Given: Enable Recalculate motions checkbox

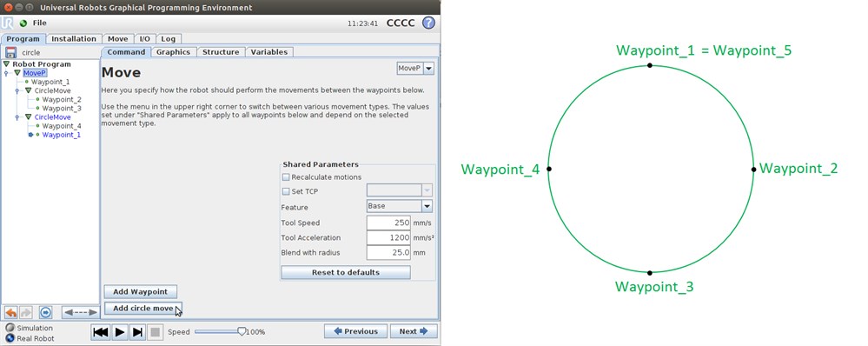Looking at the screenshot, I should click(286, 177).
